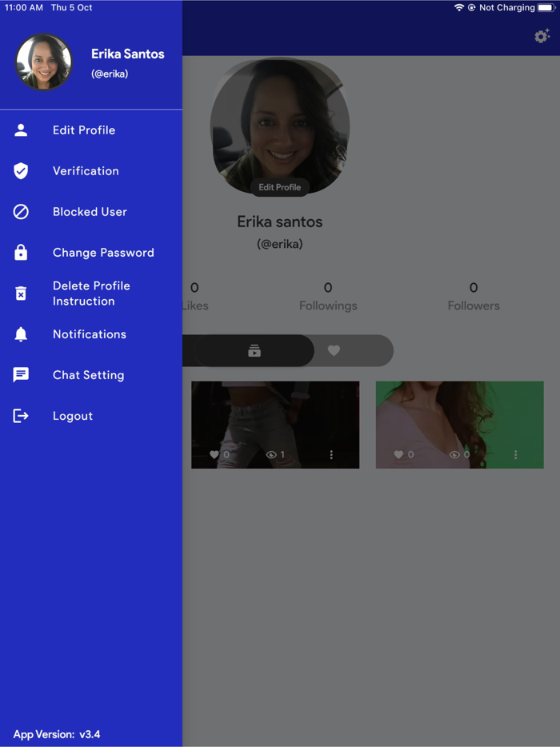Open the jeans video thumbnail

pyautogui.click(x=275, y=425)
